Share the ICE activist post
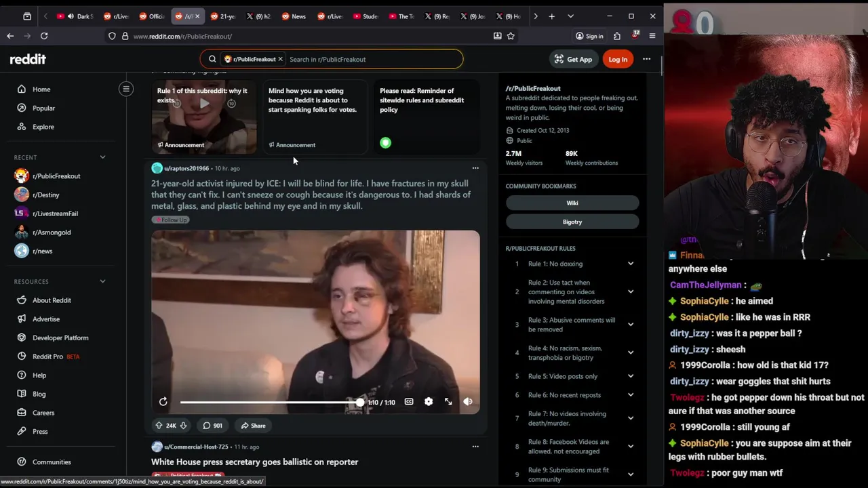This screenshot has height=488, width=868. click(x=253, y=426)
